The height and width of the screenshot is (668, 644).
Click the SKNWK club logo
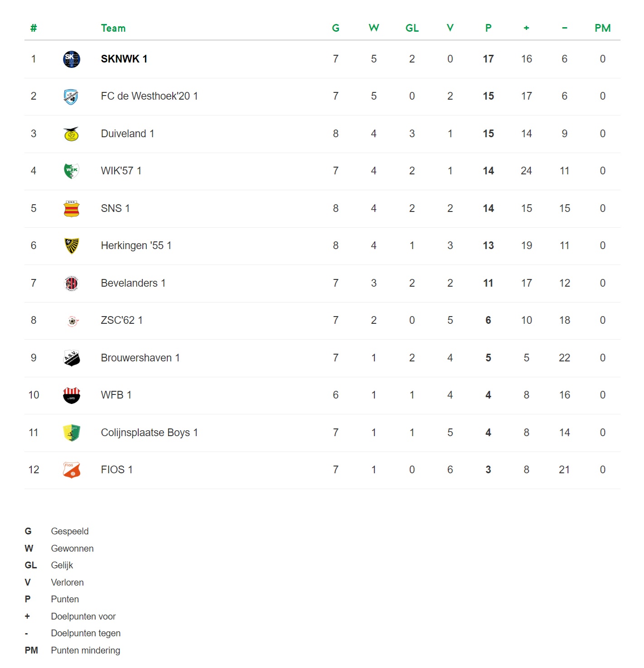click(x=72, y=59)
